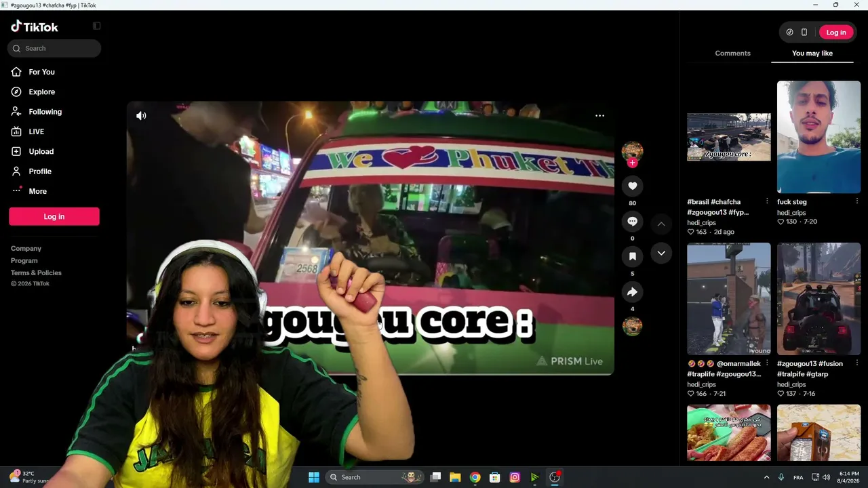Open the @omarmallek traplife video thumbnail
Image resolution: width=868 pixels, height=488 pixels.
[x=729, y=299]
